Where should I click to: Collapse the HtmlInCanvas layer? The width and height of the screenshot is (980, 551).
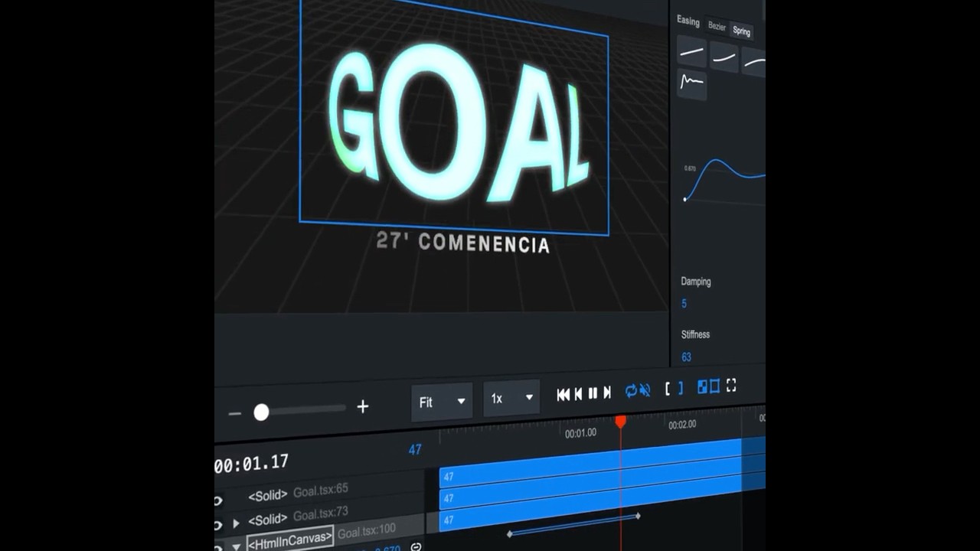tap(237, 546)
